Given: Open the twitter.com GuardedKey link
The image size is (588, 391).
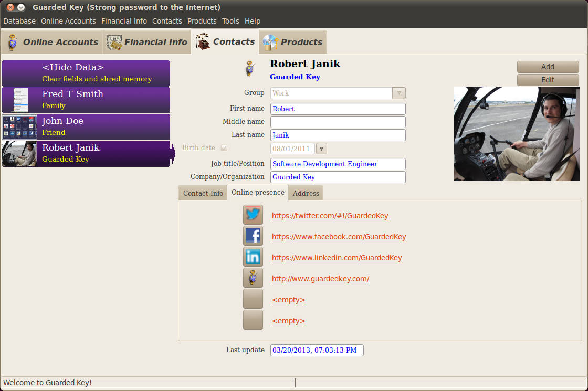Looking at the screenshot, I should (x=330, y=216).
